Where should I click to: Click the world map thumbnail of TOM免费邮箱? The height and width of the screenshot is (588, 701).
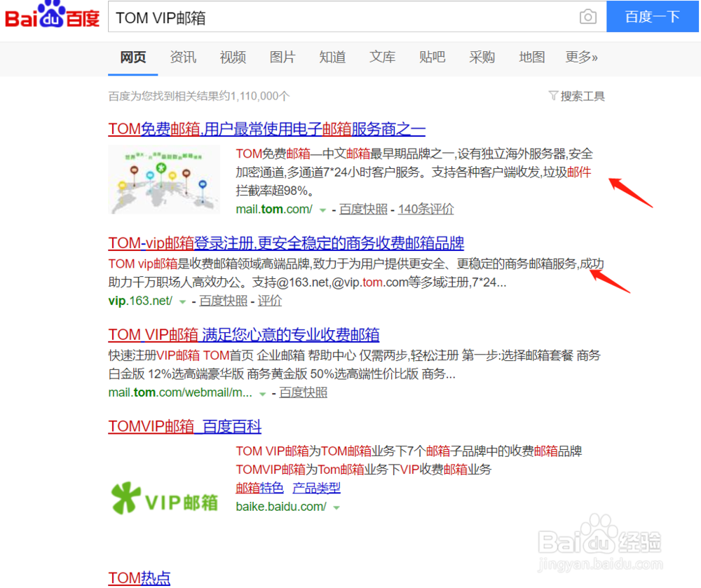point(164,179)
